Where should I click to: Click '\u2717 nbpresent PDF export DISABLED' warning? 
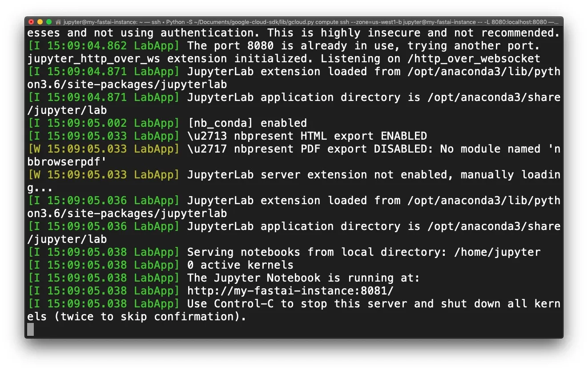(x=310, y=149)
